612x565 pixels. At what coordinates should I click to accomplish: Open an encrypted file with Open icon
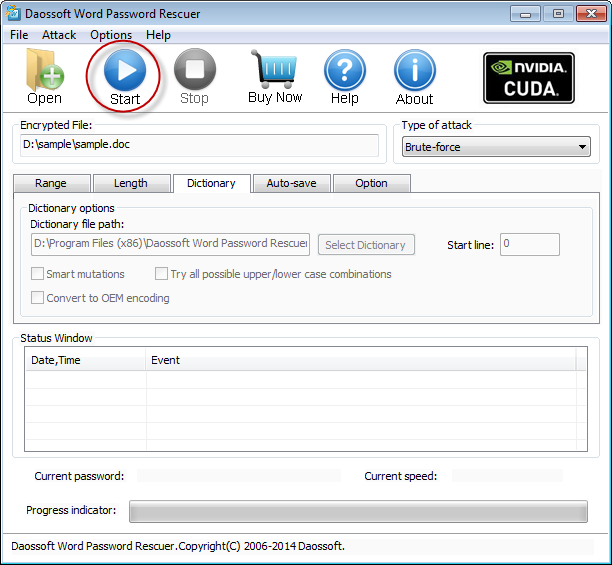click(x=44, y=76)
